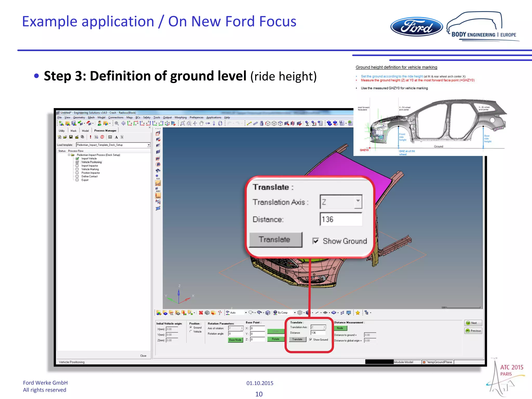Click the green Node button under Distance Measurement

340,328
